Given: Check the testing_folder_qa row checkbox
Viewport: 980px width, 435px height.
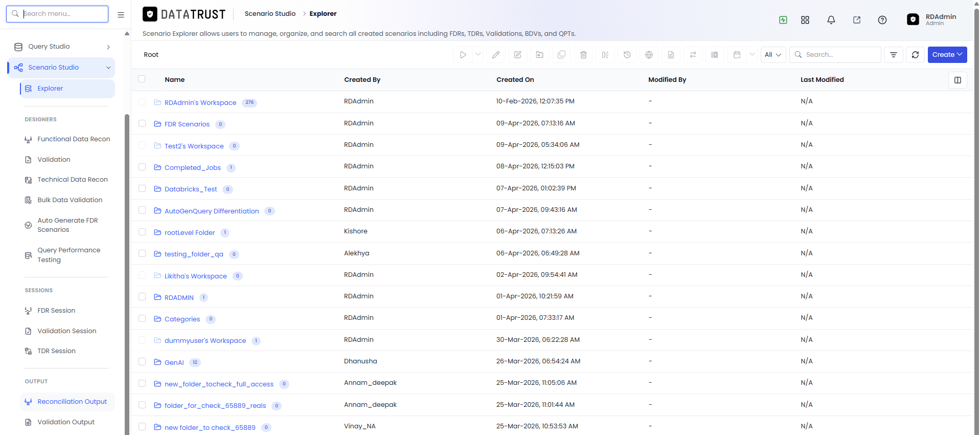Looking at the screenshot, I should tap(142, 253).
